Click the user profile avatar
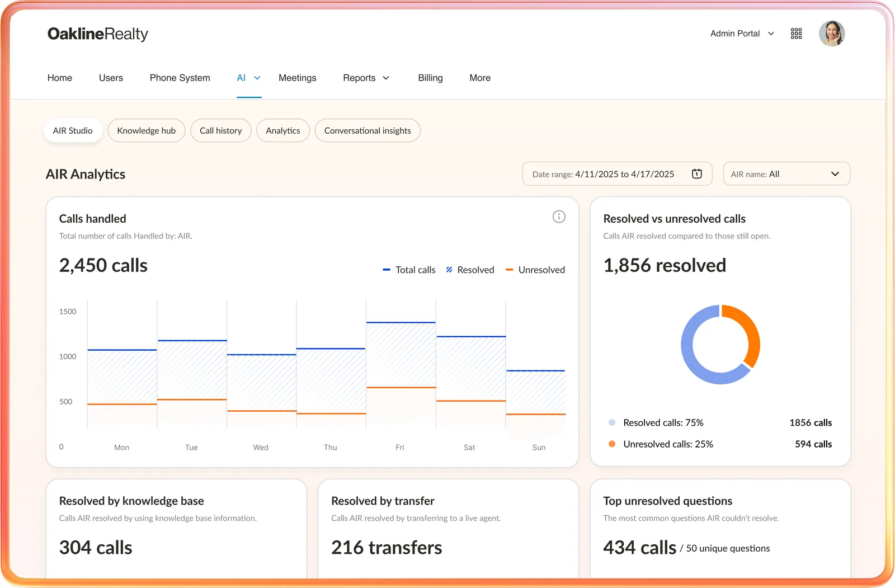Screen dimensions: 895x588 tap(832, 34)
